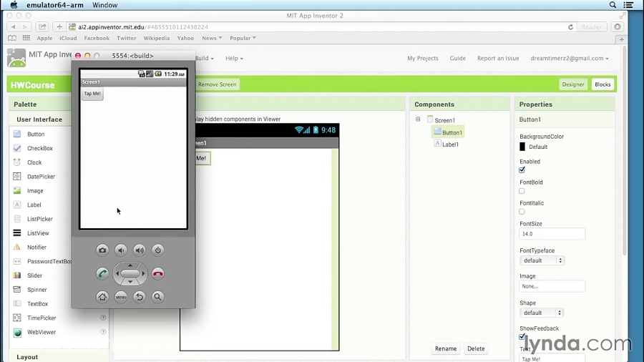Select the ListView palette component
The image size is (644, 362).
38,233
